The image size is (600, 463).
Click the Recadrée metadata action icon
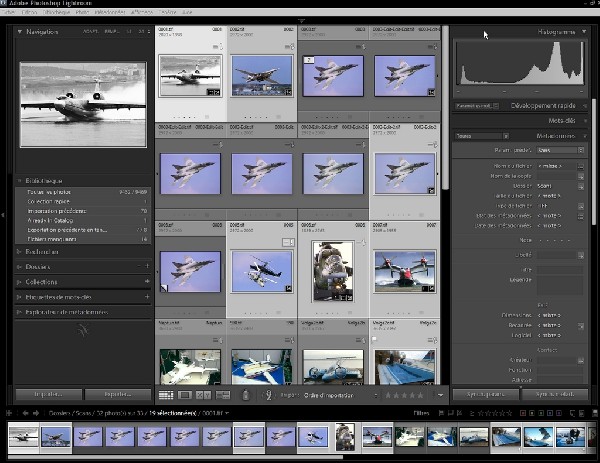point(581,326)
